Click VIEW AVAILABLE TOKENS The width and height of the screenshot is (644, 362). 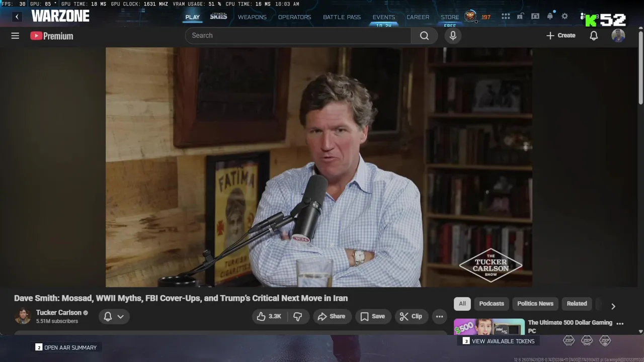tap(499, 341)
